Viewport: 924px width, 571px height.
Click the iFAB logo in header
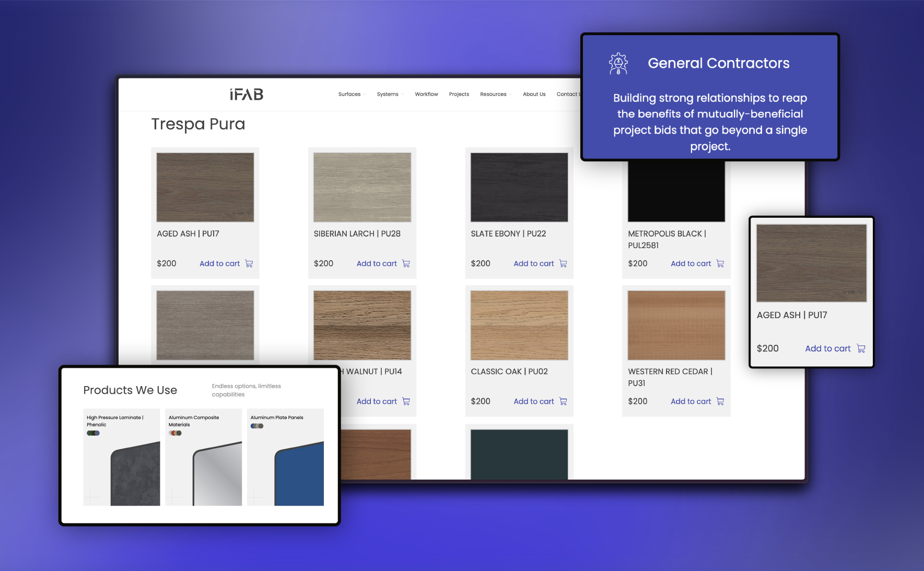[x=247, y=95]
